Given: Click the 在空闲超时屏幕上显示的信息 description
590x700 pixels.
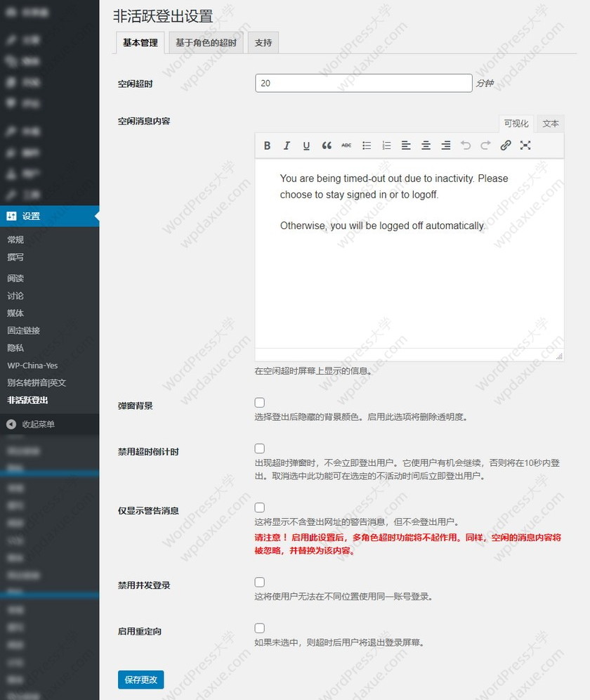Looking at the screenshot, I should click(313, 371).
